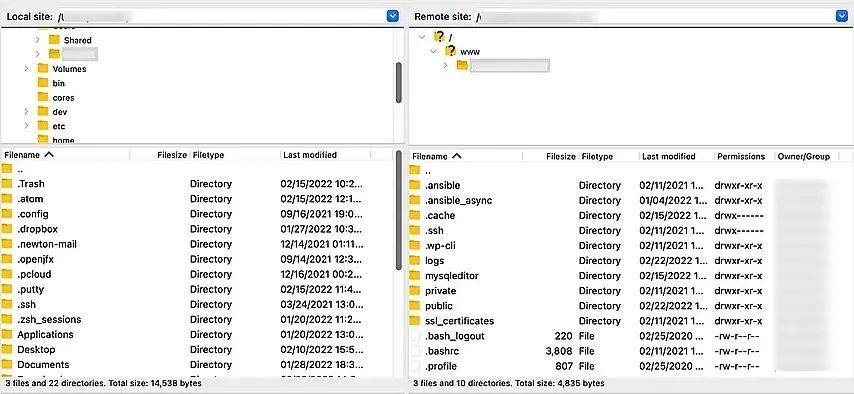Click the .bashrc file icon
The height and width of the screenshot is (394, 854).
pos(416,351)
